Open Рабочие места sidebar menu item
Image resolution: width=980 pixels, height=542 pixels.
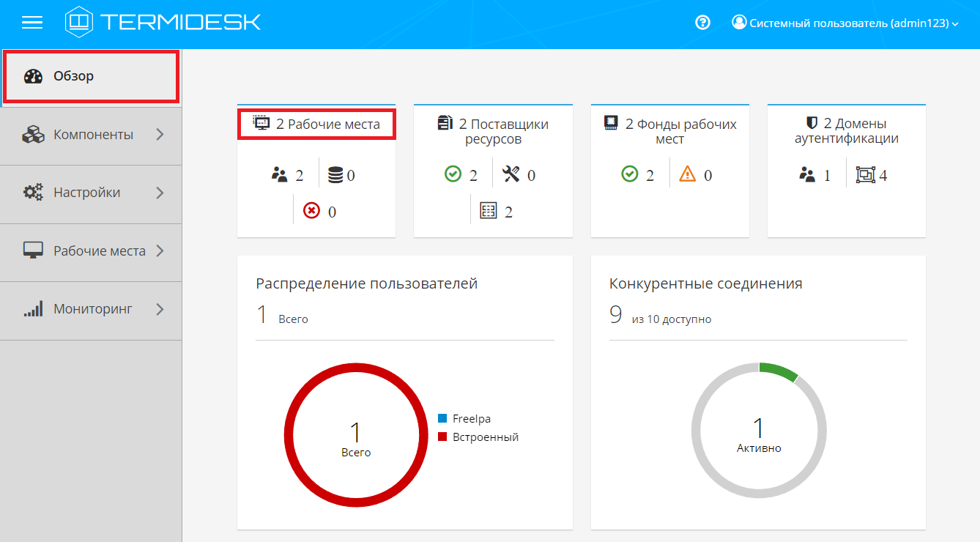tap(91, 251)
